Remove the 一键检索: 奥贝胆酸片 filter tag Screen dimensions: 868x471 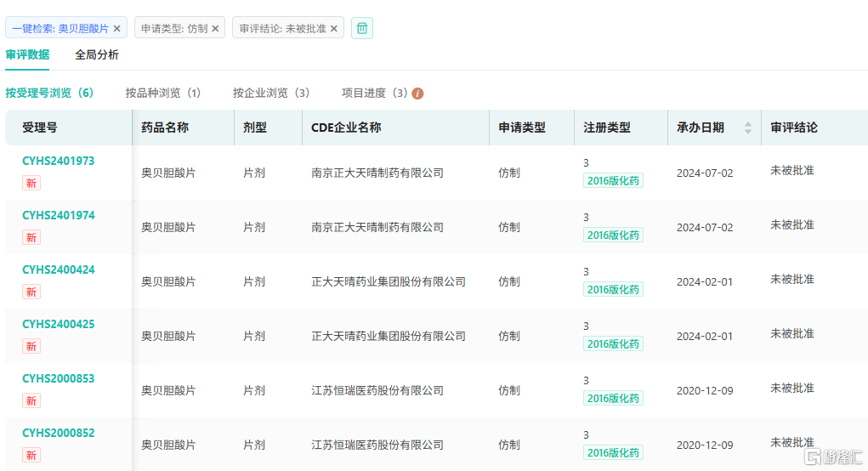(116, 28)
